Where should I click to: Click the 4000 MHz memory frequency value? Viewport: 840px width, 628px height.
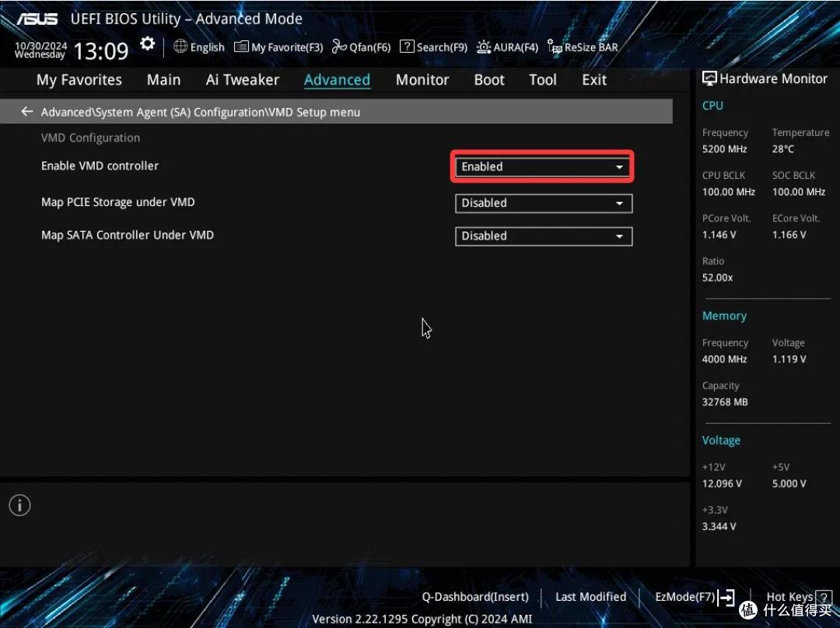[724, 359]
